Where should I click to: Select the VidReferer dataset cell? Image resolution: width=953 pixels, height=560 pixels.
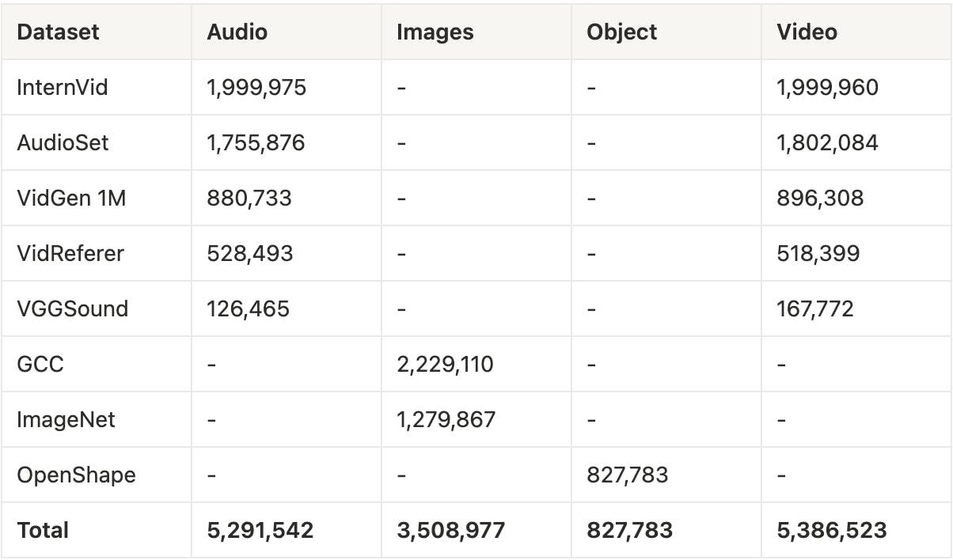point(70,253)
